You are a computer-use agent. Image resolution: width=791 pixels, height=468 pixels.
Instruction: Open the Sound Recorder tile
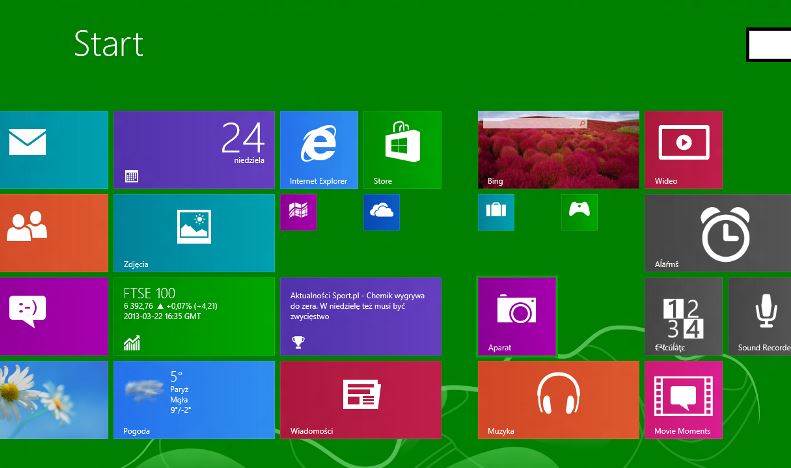point(759,316)
